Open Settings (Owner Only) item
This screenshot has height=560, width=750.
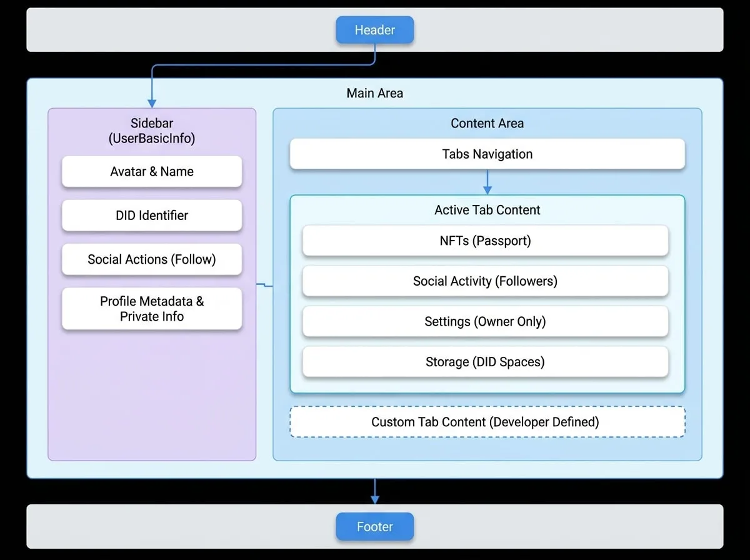[x=486, y=321]
